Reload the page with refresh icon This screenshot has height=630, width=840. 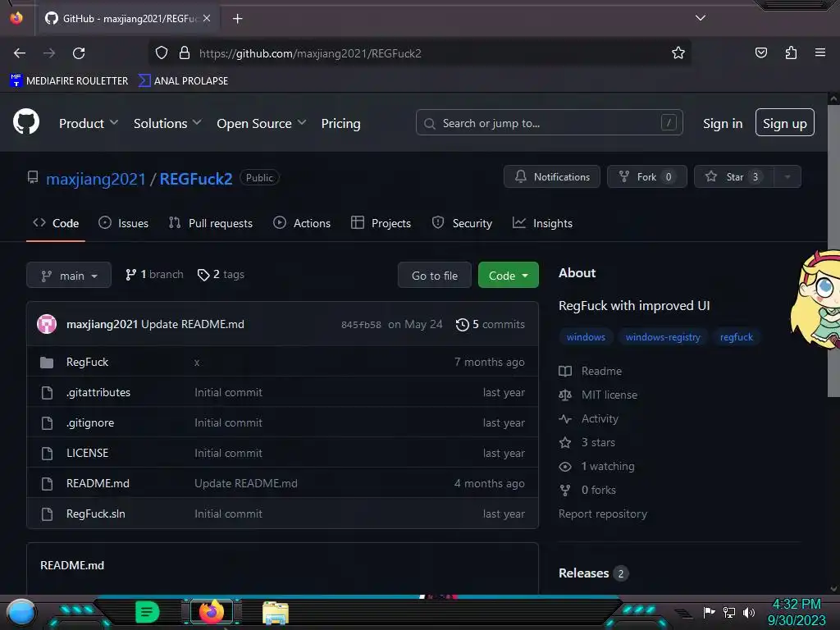79,53
